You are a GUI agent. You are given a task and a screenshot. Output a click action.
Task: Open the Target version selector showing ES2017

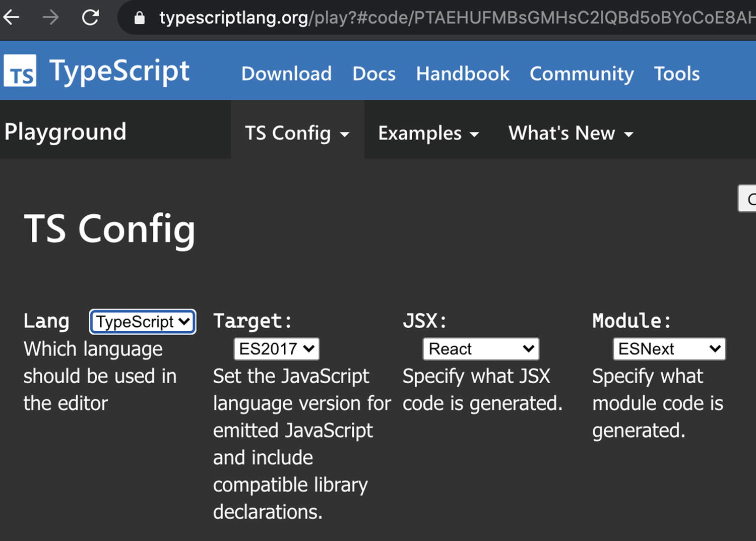pyautogui.click(x=276, y=348)
